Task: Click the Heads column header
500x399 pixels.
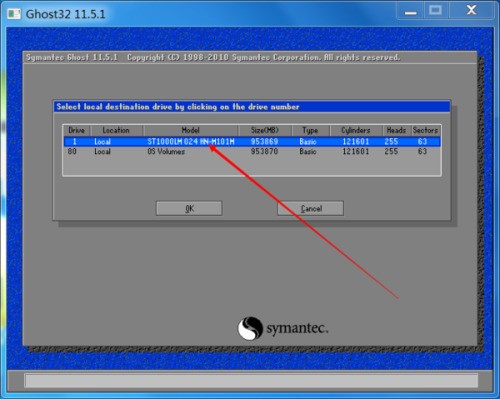Action: pyautogui.click(x=396, y=130)
